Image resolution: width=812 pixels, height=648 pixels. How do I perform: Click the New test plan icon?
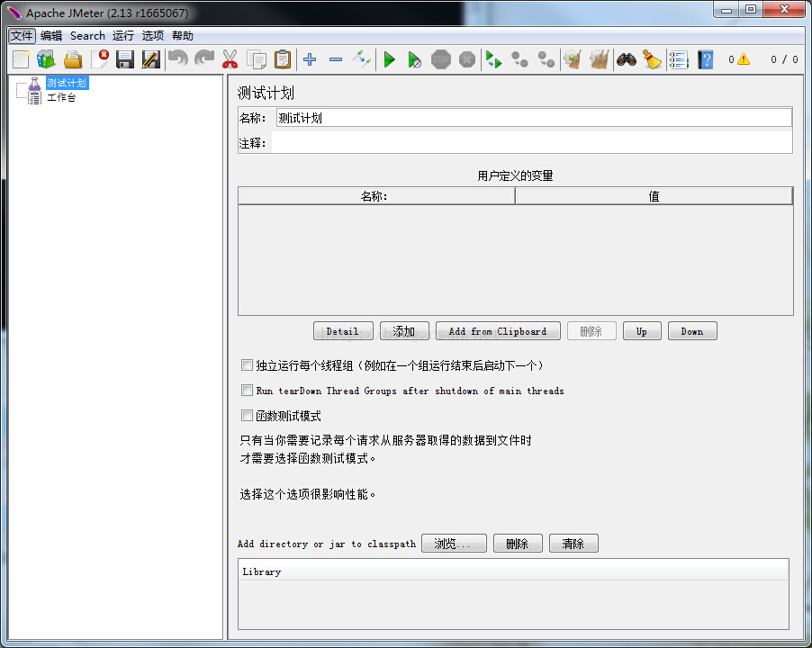[21, 59]
